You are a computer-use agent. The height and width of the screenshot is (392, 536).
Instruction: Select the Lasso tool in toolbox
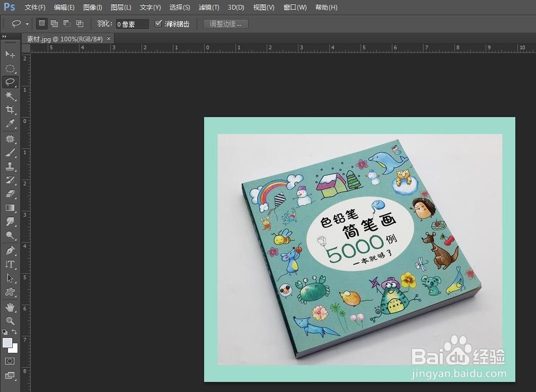10,82
